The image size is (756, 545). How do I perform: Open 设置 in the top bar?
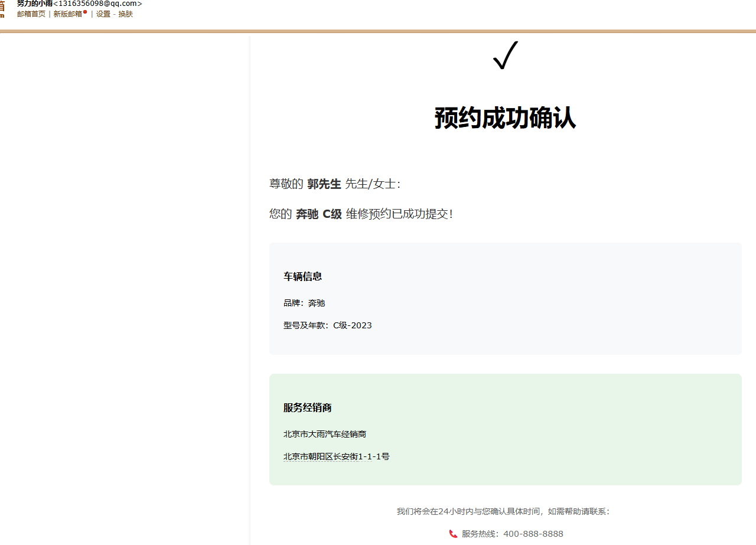[103, 14]
